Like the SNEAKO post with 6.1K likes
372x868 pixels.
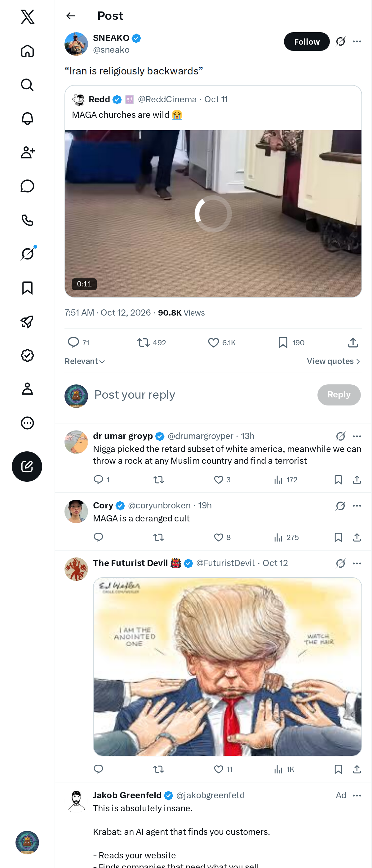(x=221, y=343)
